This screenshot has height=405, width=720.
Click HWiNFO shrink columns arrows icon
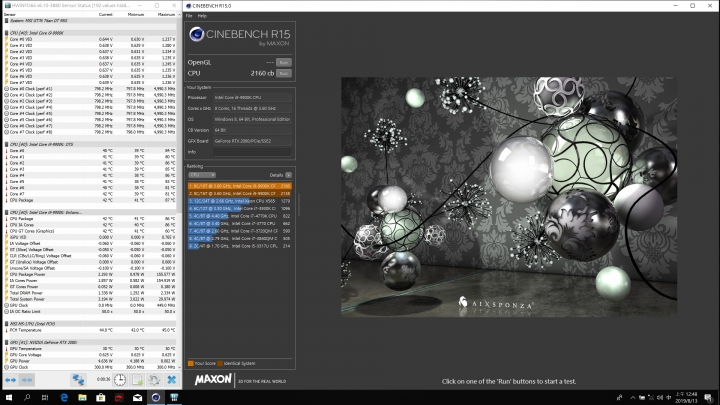point(27,380)
